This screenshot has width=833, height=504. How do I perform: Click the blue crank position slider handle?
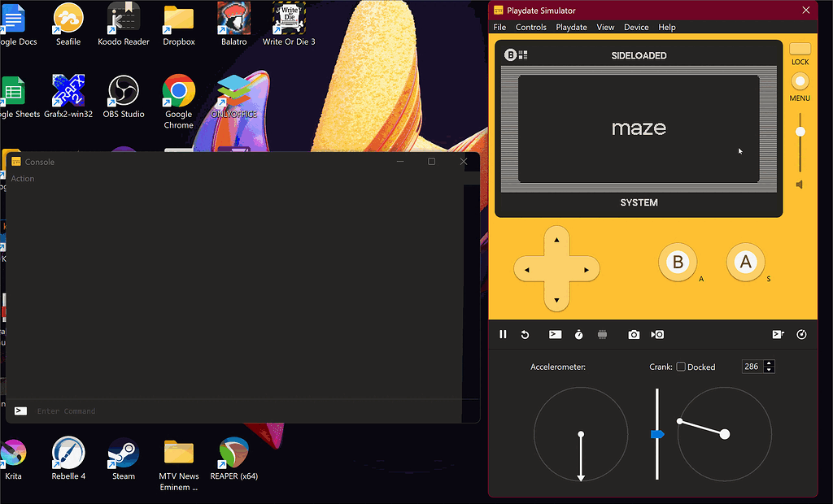[657, 434]
